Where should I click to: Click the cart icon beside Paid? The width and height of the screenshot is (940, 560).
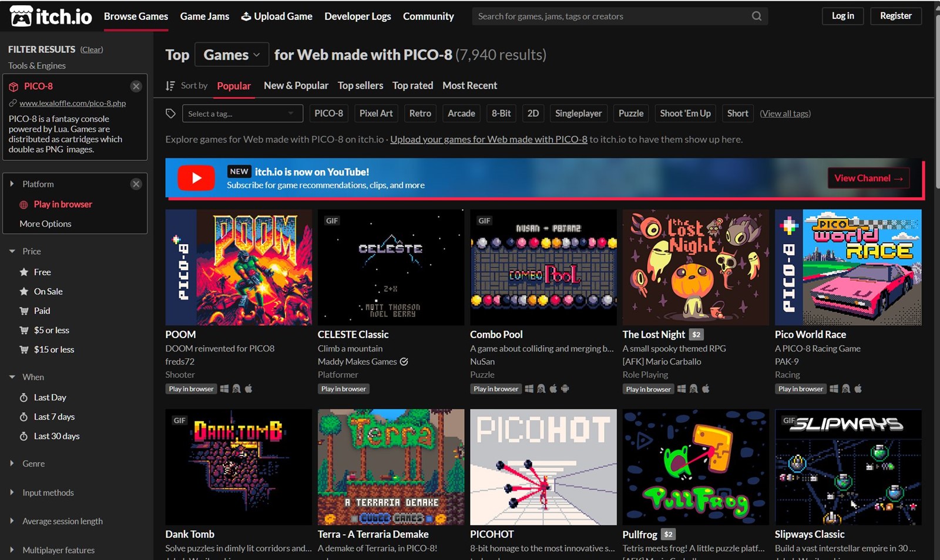tap(24, 311)
